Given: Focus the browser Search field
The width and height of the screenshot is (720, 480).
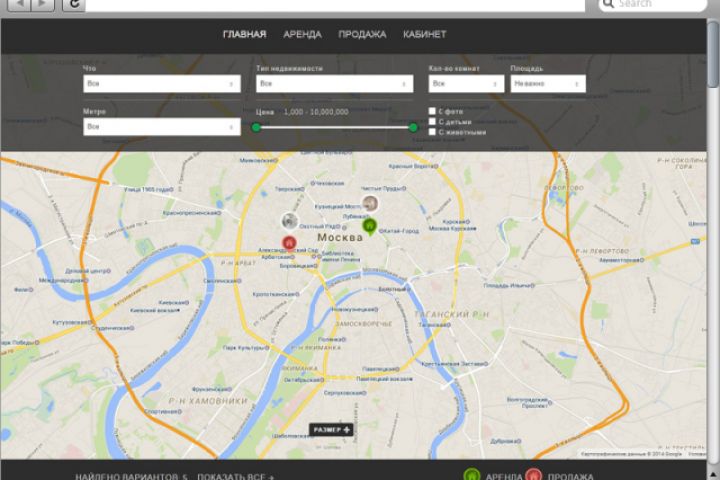Looking at the screenshot, I should 653,4.
